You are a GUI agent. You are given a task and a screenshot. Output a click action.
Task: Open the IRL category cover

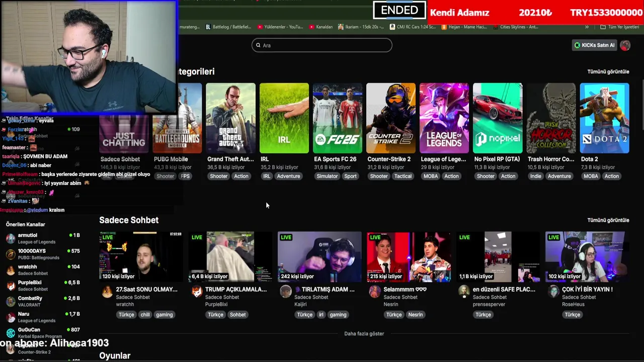coord(284,118)
